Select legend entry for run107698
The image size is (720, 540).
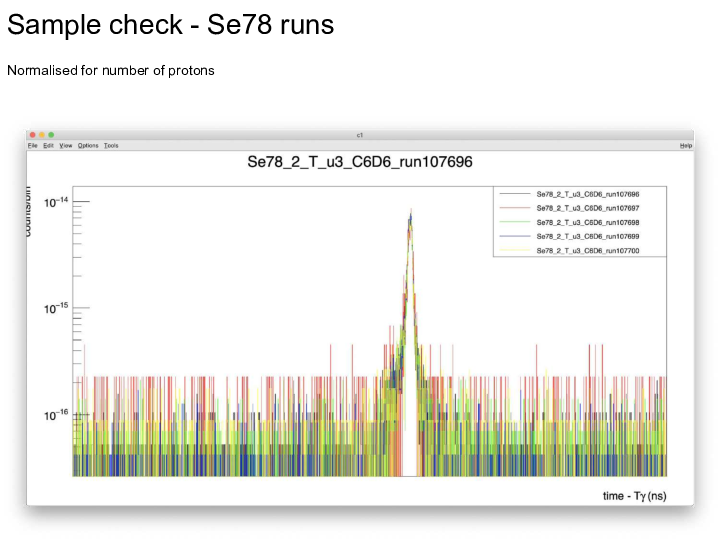pyautogui.click(x=588, y=222)
